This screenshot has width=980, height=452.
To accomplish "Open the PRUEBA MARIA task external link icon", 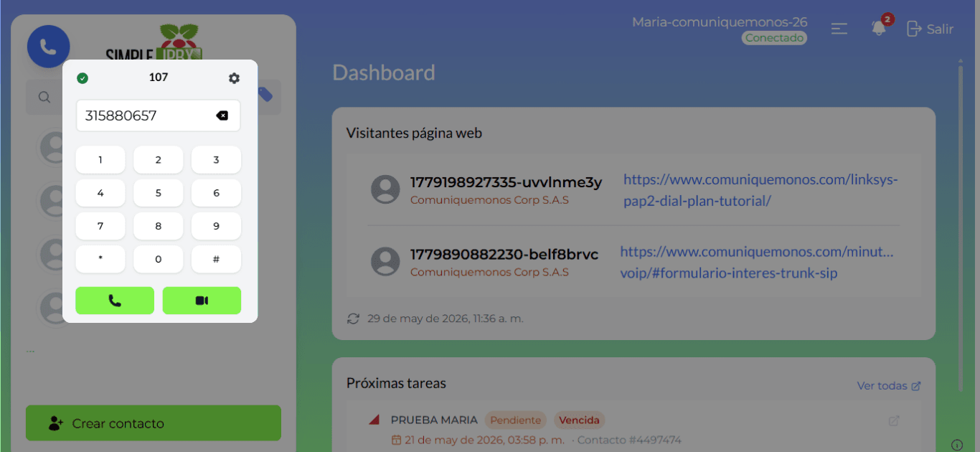I will pos(894,420).
